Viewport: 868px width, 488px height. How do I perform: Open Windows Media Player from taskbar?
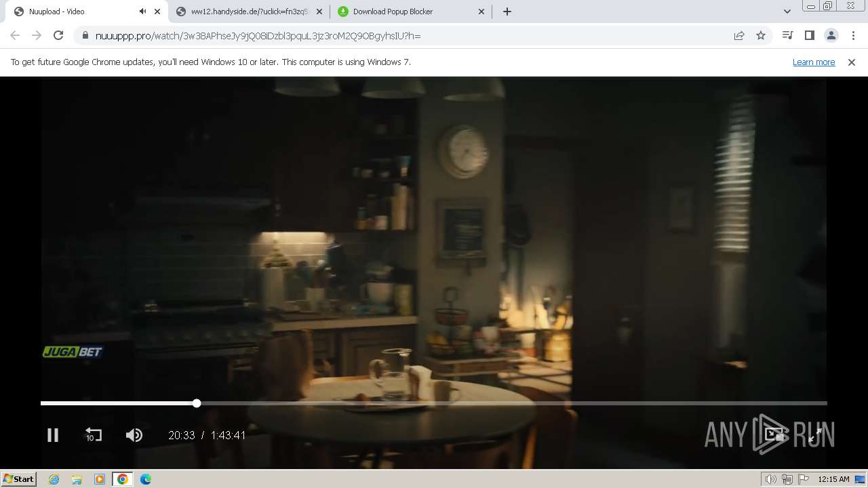click(100, 479)
